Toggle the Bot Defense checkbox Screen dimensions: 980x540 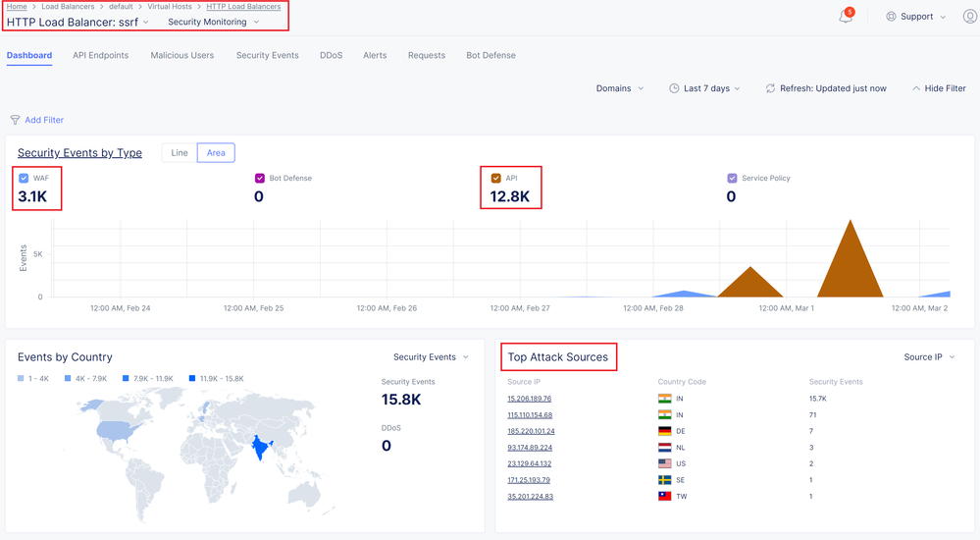[x=260, y=179]
